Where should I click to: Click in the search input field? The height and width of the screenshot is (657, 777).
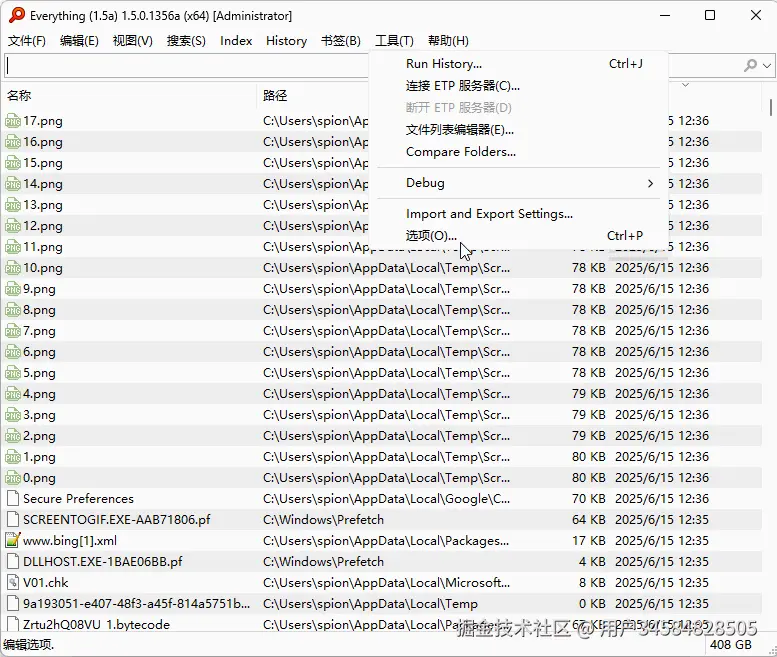pyautogui.click(x=187, y=65)
